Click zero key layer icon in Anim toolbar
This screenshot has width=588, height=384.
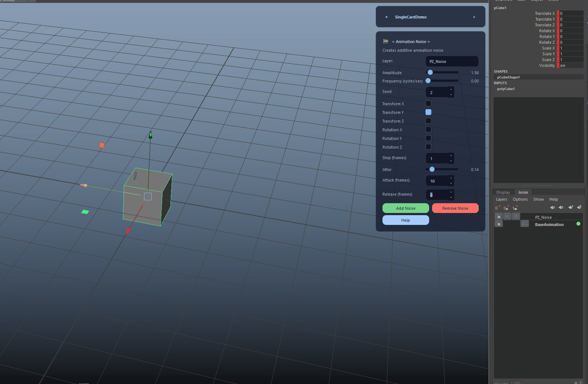(x=498, y=208)
